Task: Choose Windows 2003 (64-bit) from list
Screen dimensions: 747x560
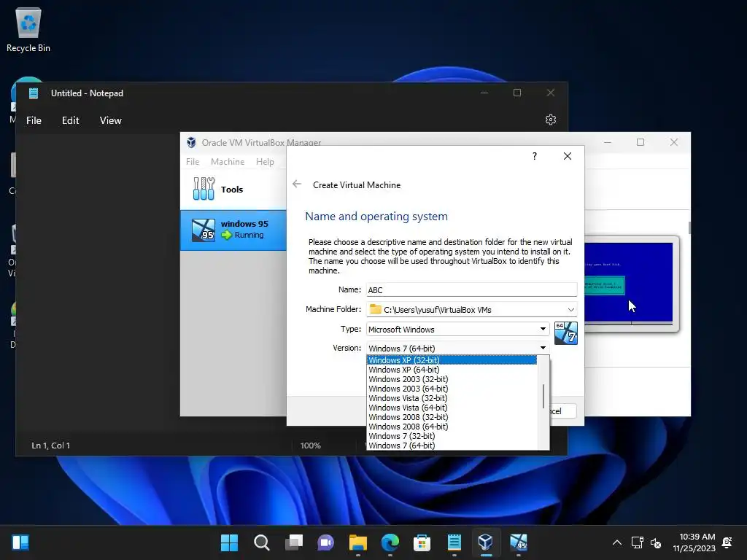Action: 452,389
